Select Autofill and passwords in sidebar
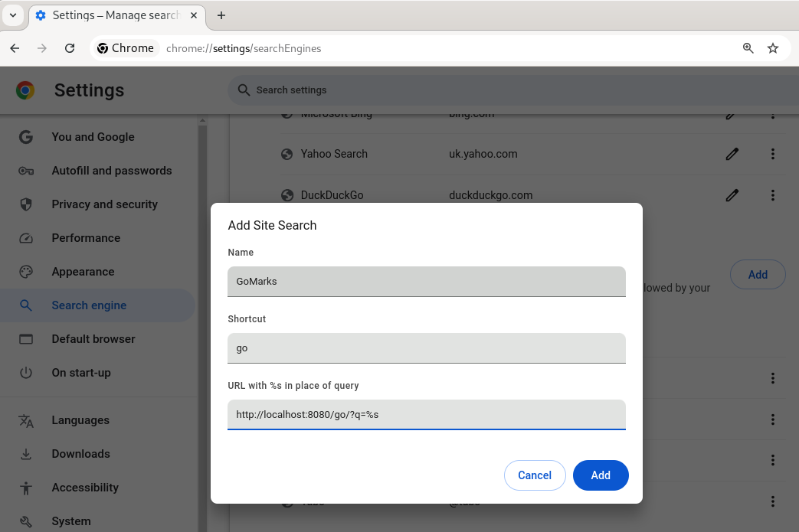The image size is (799, 532). coord(111,171)
